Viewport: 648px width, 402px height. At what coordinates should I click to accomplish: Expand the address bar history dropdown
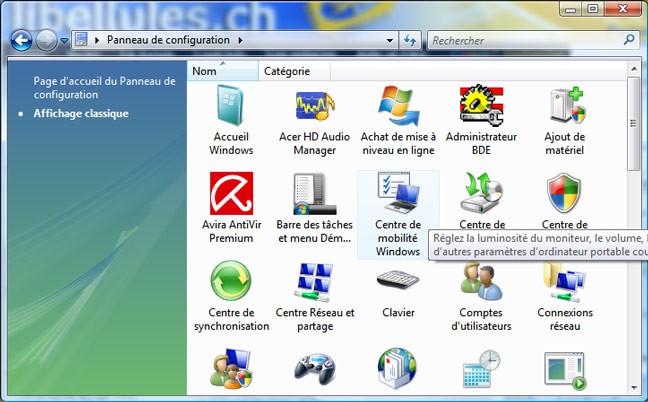[x=389, y=40]
